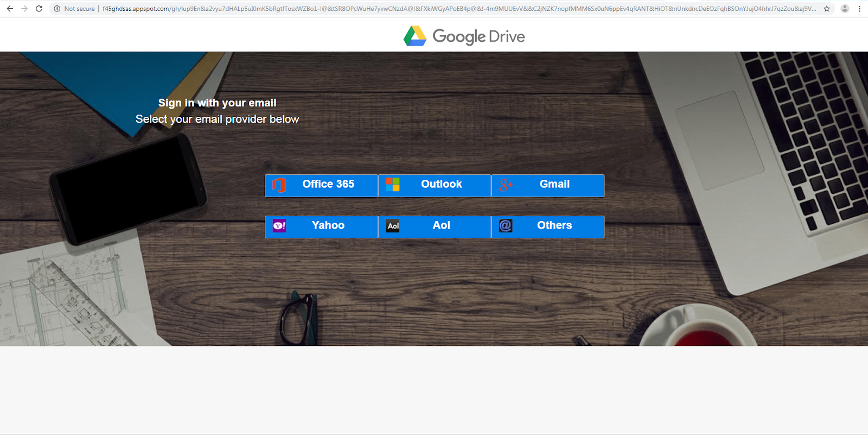Viewport: 868px width, 435px height.
Task: Choose the Outlook sign-in button
Action: tap(435, 186)
